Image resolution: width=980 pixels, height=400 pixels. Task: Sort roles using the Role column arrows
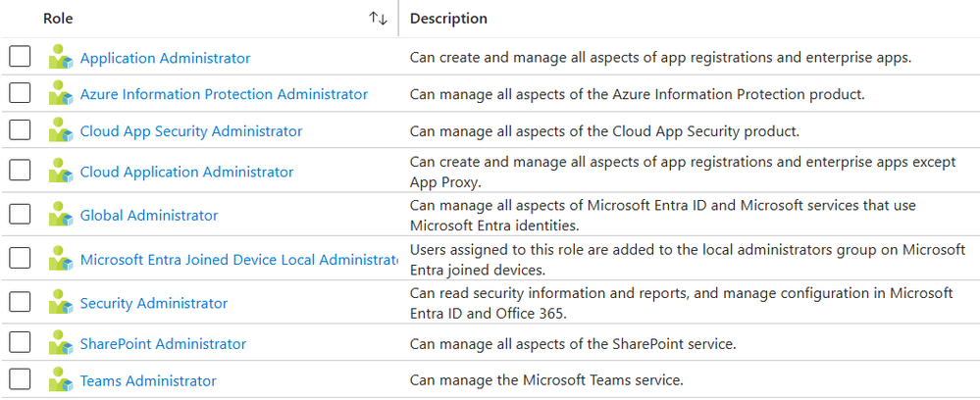(378, 19)
